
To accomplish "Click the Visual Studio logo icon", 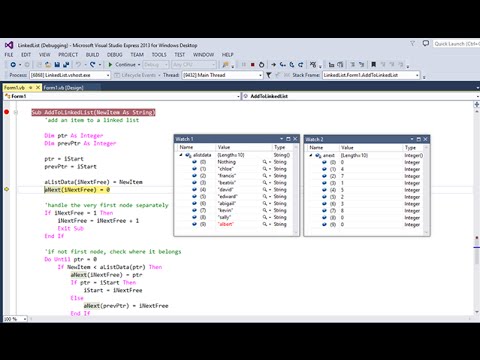I will pyautogui.click(x=9, y=45).
